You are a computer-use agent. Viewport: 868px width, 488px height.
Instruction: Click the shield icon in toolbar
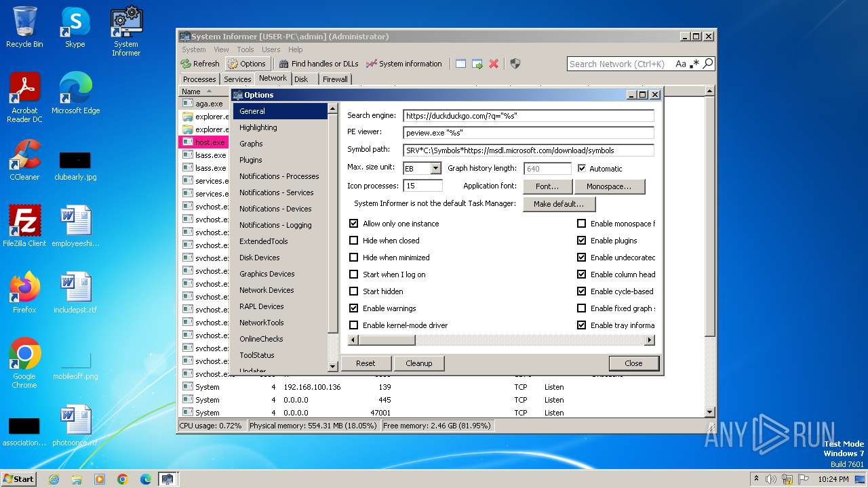[x=515, y=64]
